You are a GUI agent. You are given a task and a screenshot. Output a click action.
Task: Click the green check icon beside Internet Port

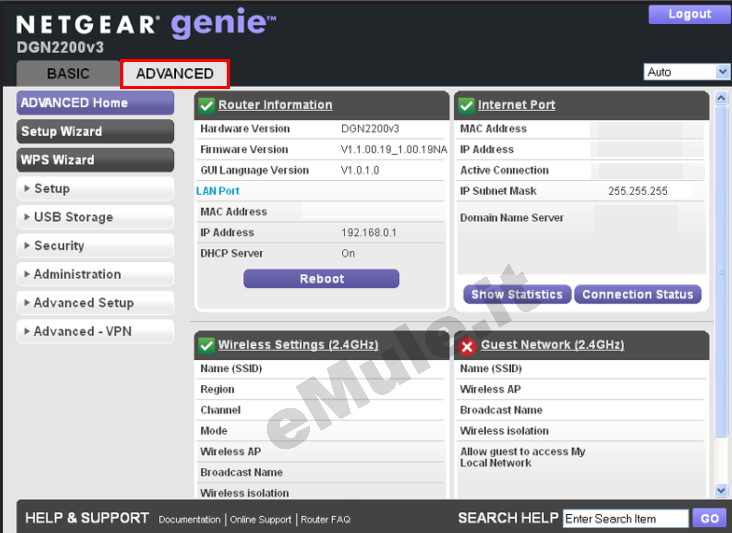(x=466, y=105)
